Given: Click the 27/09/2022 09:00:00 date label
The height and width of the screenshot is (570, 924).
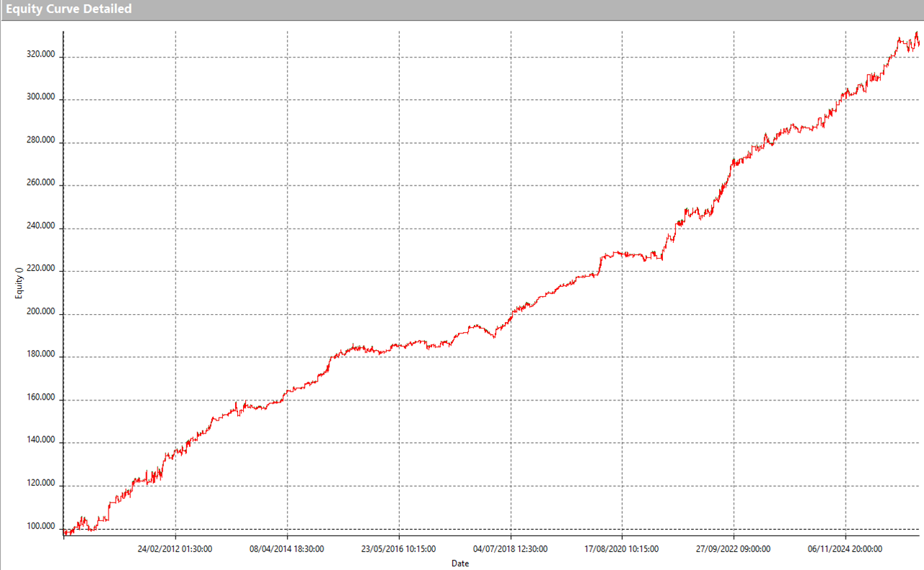Looking at the screenshot, I should 734,549.
